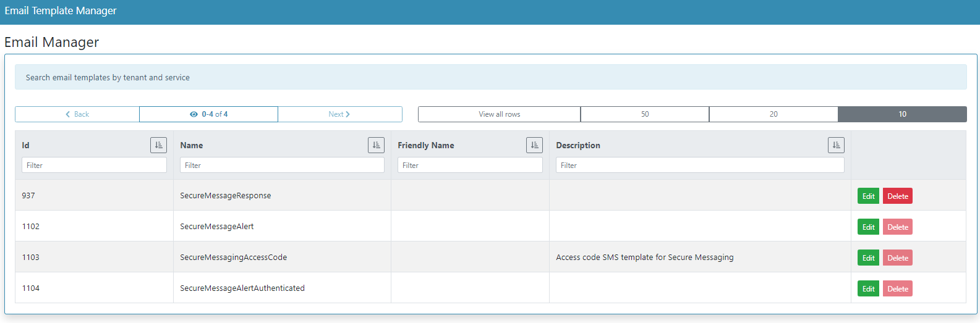
Task: Go to the Next page
Action: click(x=339, y=114)
